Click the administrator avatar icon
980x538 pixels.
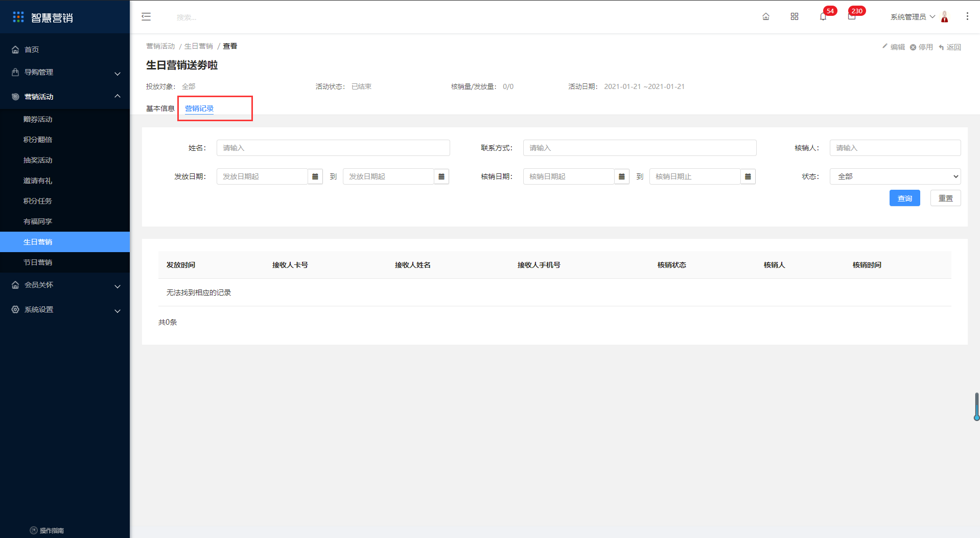945,17
